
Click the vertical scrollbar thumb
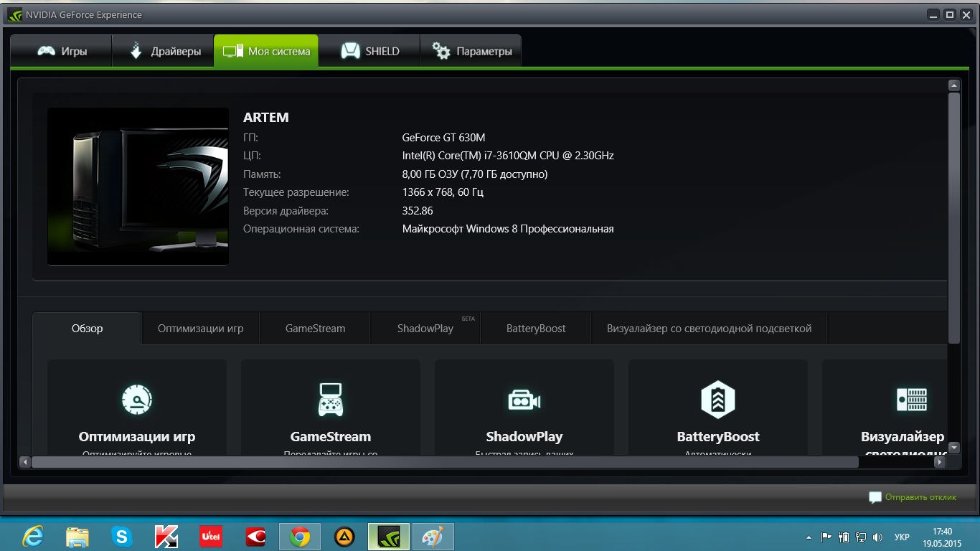pyautogui.click(x=953, y=217)
